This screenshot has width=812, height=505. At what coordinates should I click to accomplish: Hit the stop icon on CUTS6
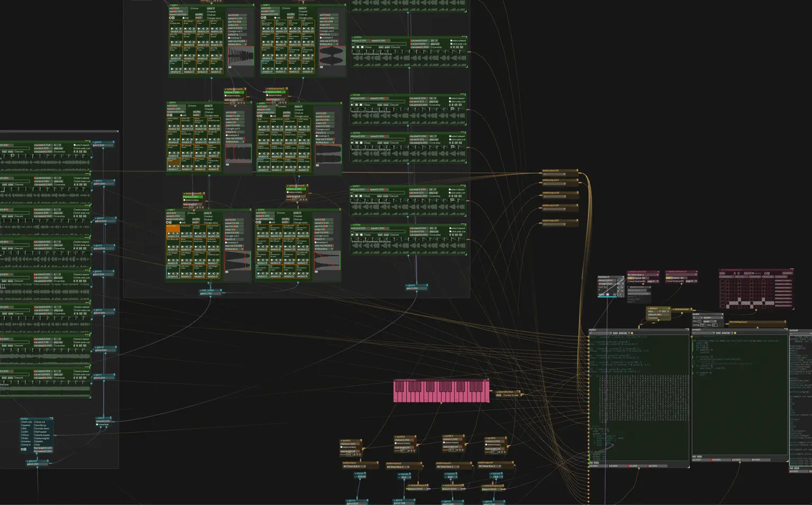point(362,143)
